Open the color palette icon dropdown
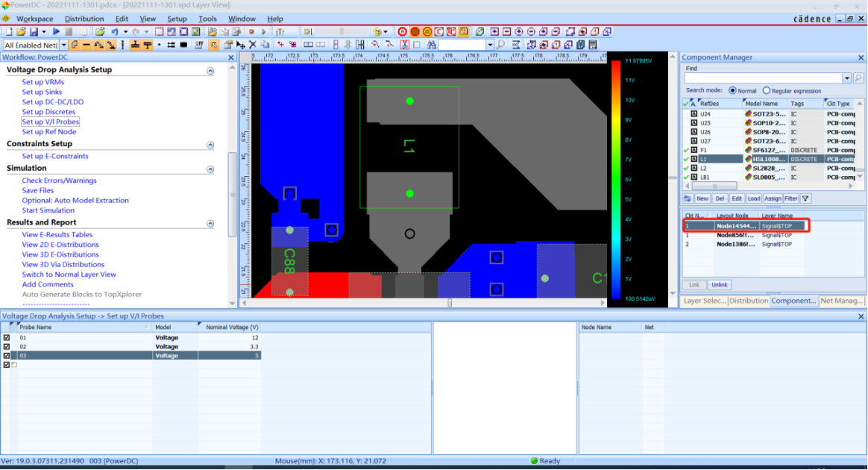This screenshot has width=868, height=470. 386,31
